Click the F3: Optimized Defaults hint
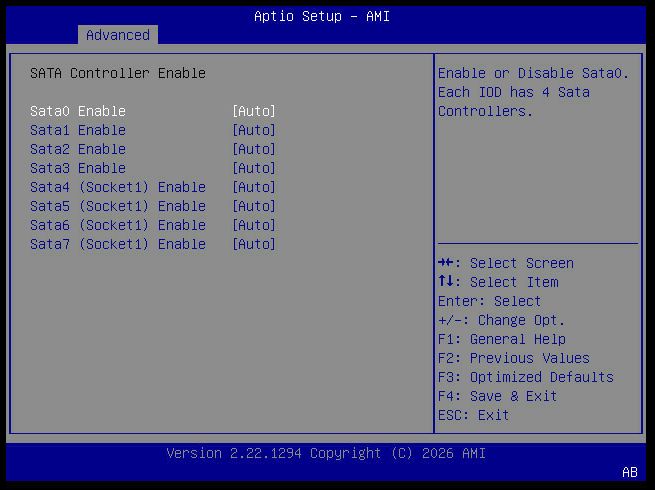Screen dimensions: 655x490 [526, 377]
